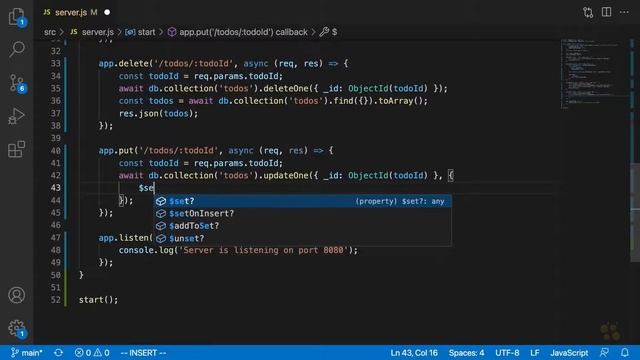Click the UTF-8 encoding indicator
Viewport: 640px width, 360px height.
[507, 353]
